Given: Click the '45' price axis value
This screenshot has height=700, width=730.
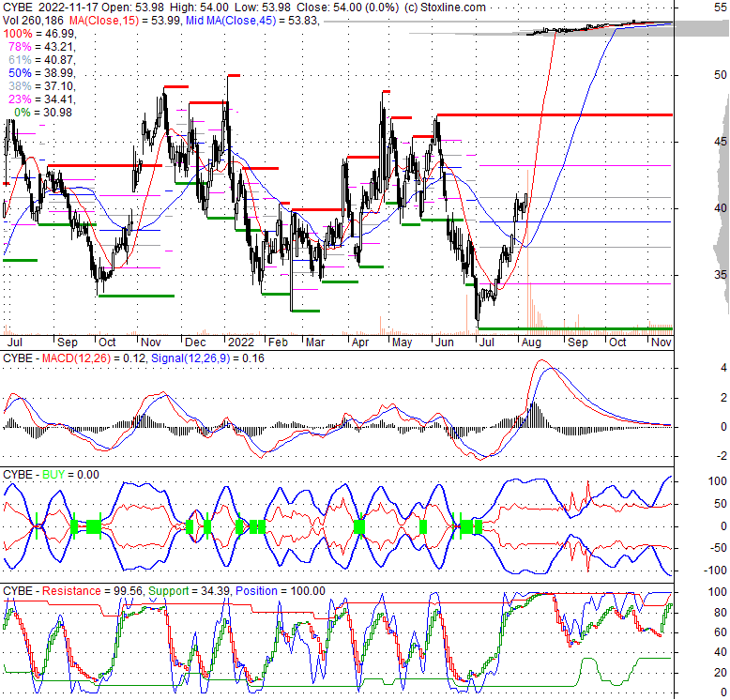Looking at the screenshot, I should tap(720, 142).
